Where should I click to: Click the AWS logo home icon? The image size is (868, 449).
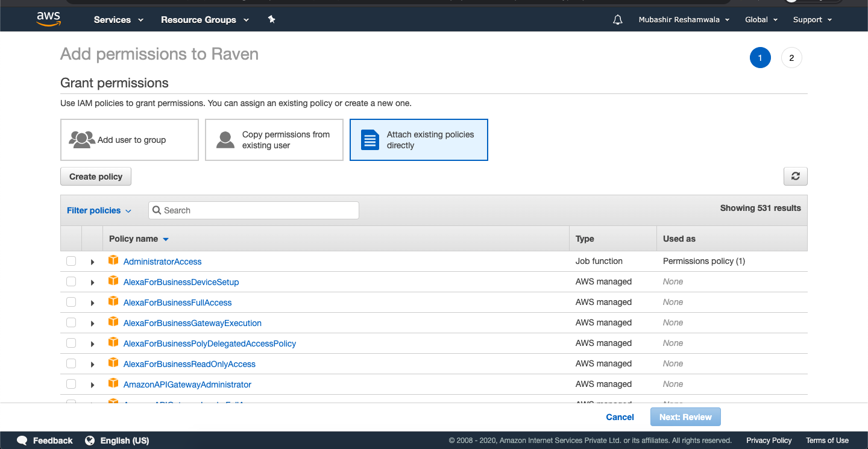click(x=48, y=19)
